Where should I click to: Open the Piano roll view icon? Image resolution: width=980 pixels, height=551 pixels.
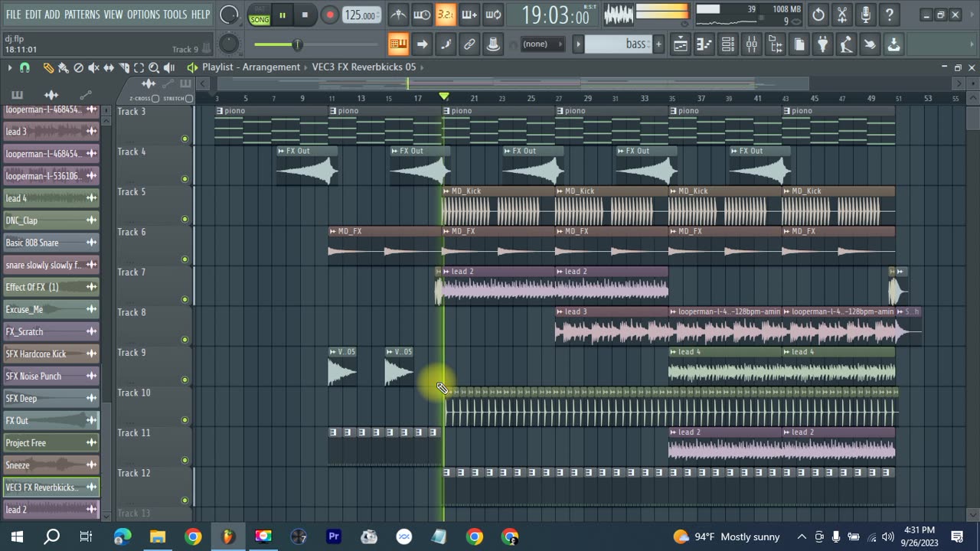(704, 44)
